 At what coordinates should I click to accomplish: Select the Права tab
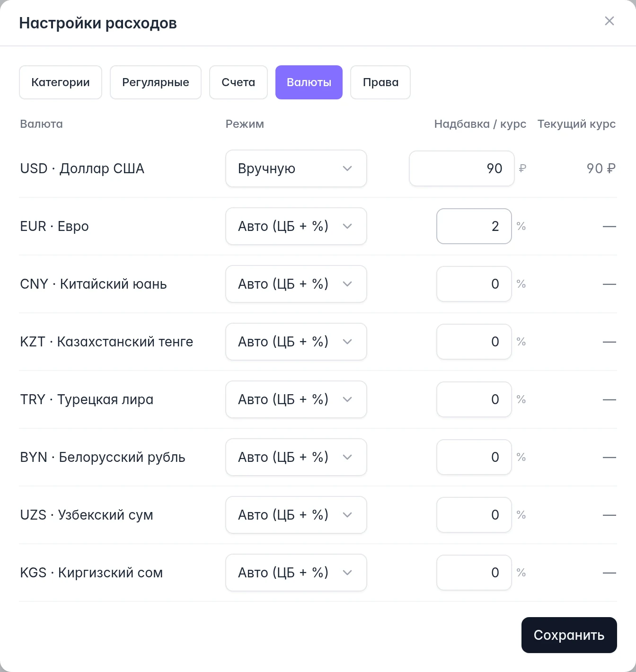point(380,82)
